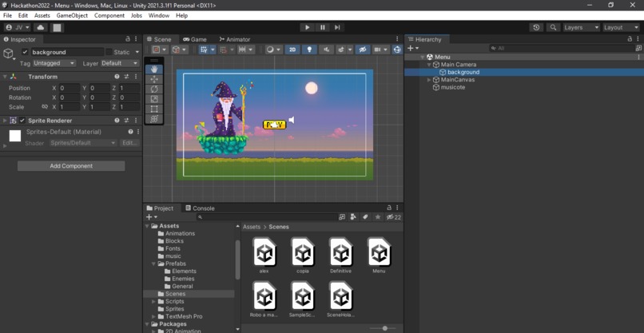644x333 pixels.
Task: Expand the Sprite Renderer component
Action: tap(5, 121)
